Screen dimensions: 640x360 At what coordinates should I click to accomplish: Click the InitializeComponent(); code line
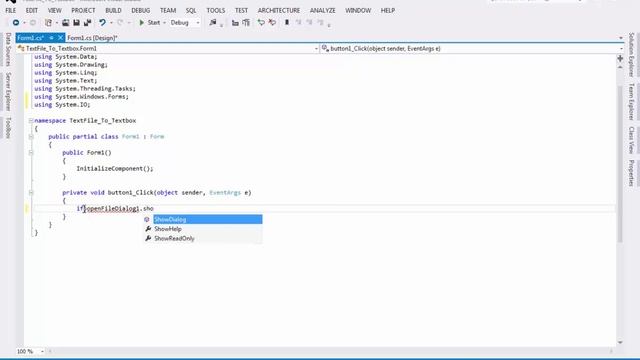115,169
